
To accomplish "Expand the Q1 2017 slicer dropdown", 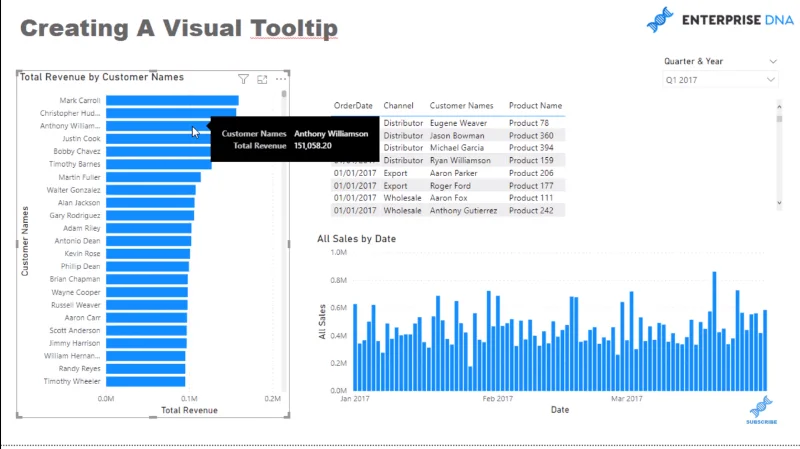I will pos(770,80).
